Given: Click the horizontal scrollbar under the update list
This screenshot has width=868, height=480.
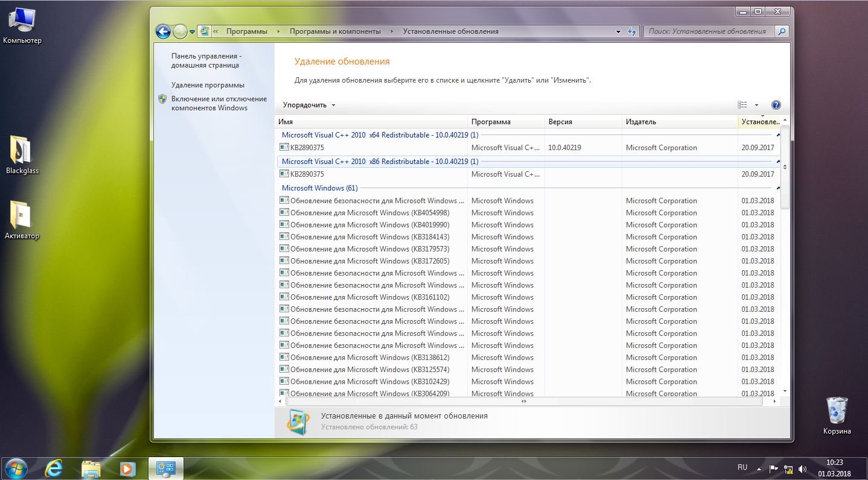Looking at the screenshot, I should [x=525, y=401].
